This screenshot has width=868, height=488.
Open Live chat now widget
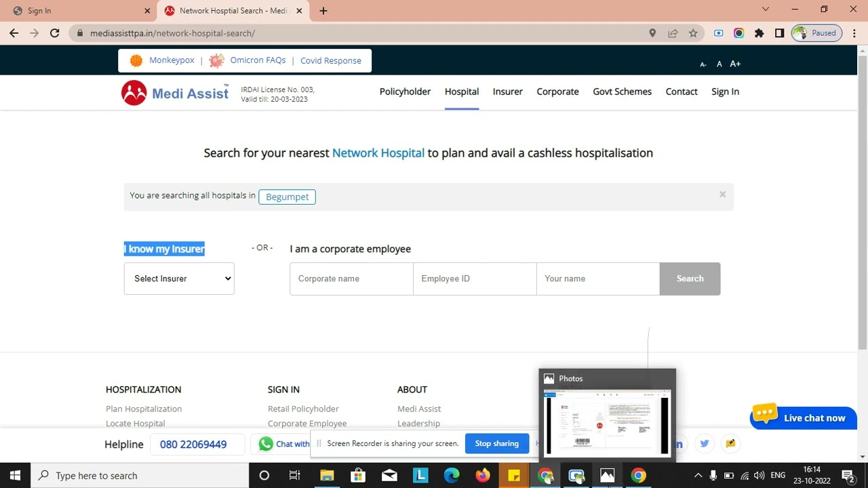point(804,417)
